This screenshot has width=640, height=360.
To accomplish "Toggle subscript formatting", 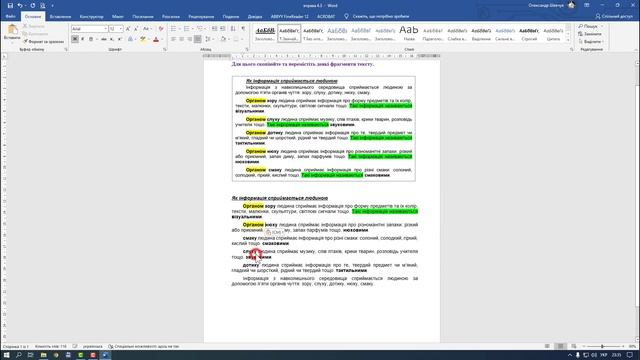I will point(112,39).
